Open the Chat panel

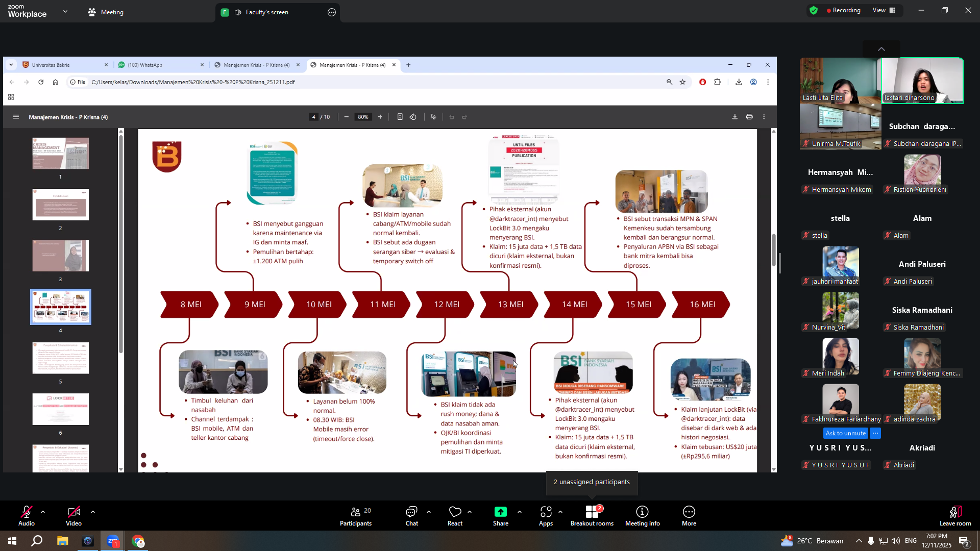[411, 515]
